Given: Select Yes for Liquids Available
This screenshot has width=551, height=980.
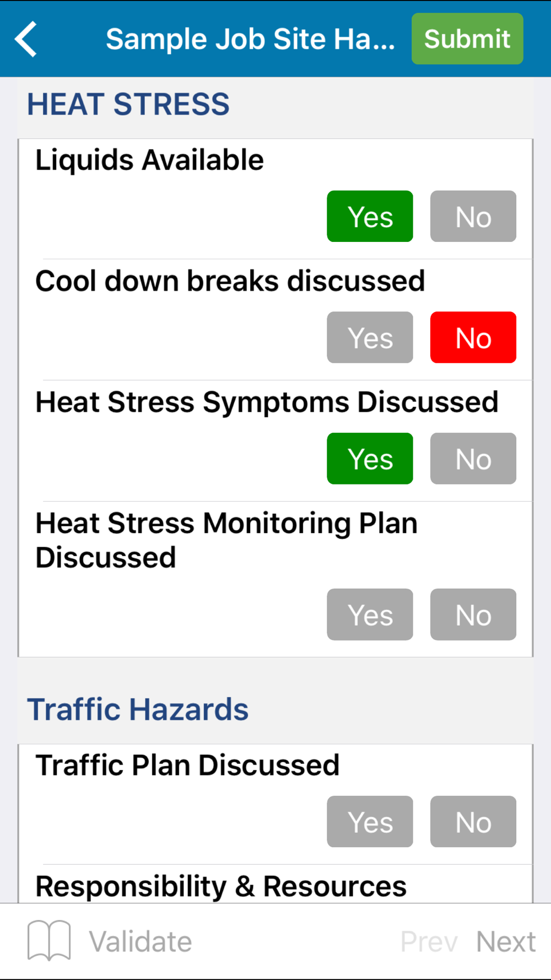Looking at the screenshot, I should coord(370,217).
